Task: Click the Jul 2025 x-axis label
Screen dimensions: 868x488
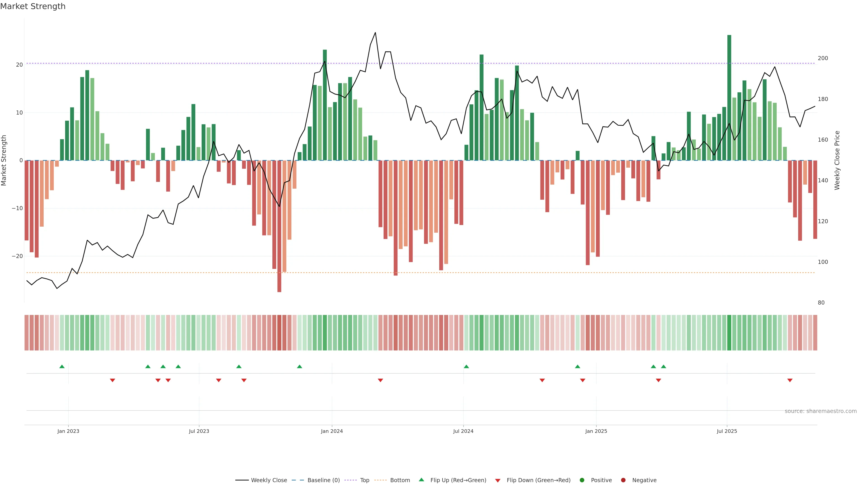Action: coord(727,431)
